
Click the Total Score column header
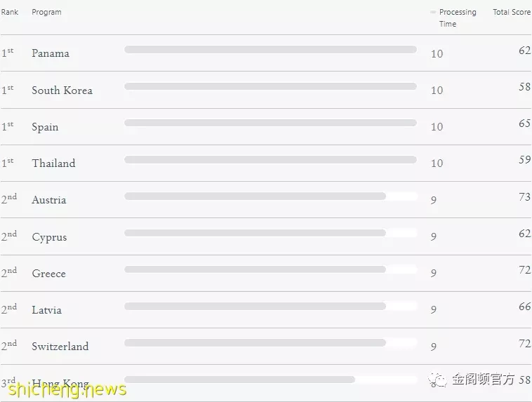click(512, 12)
